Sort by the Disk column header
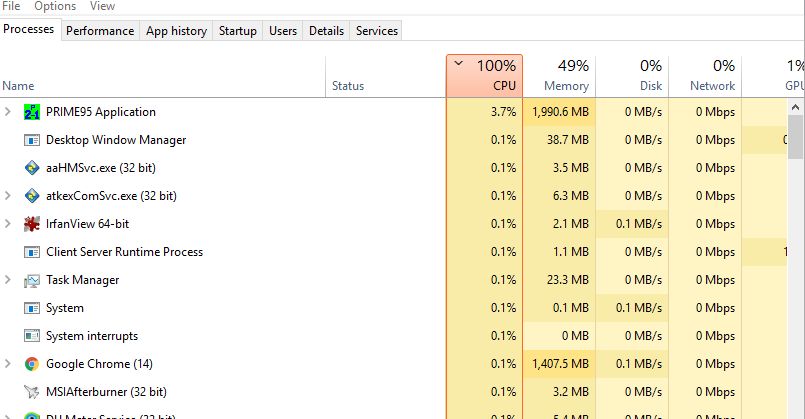The height and width of the screenshot is (419, 805). pos(632,76)
